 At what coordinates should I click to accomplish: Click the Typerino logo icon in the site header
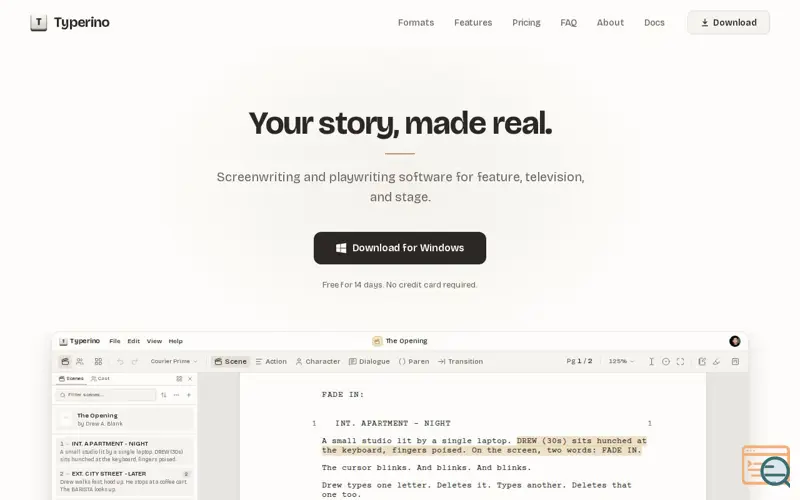(39, 22)
